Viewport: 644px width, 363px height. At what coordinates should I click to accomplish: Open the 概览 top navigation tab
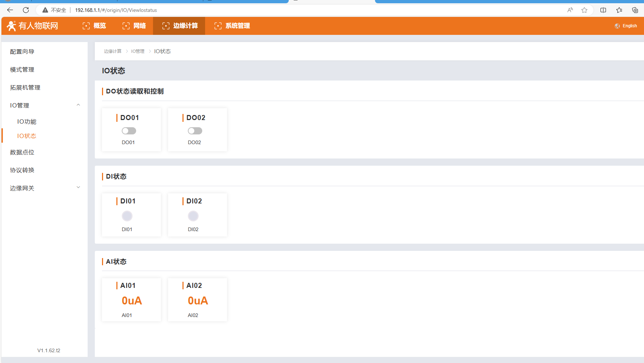94,26
